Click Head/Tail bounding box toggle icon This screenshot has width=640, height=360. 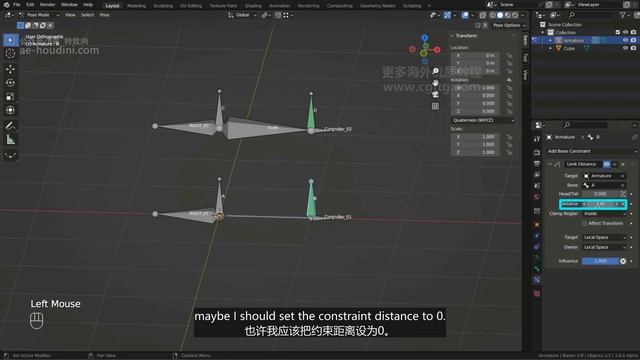[623, 193]
